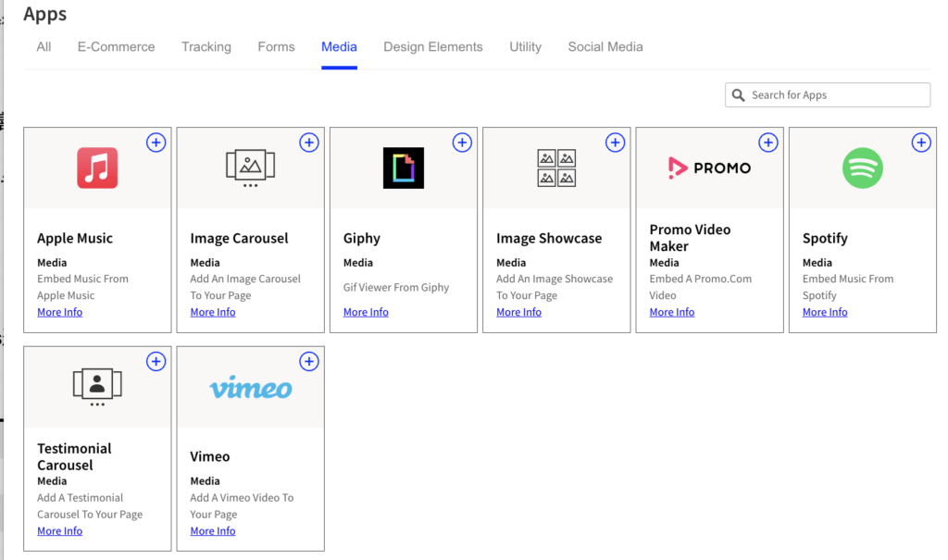
Task: Click the plus icon on Giphy card
Action: 462,143
